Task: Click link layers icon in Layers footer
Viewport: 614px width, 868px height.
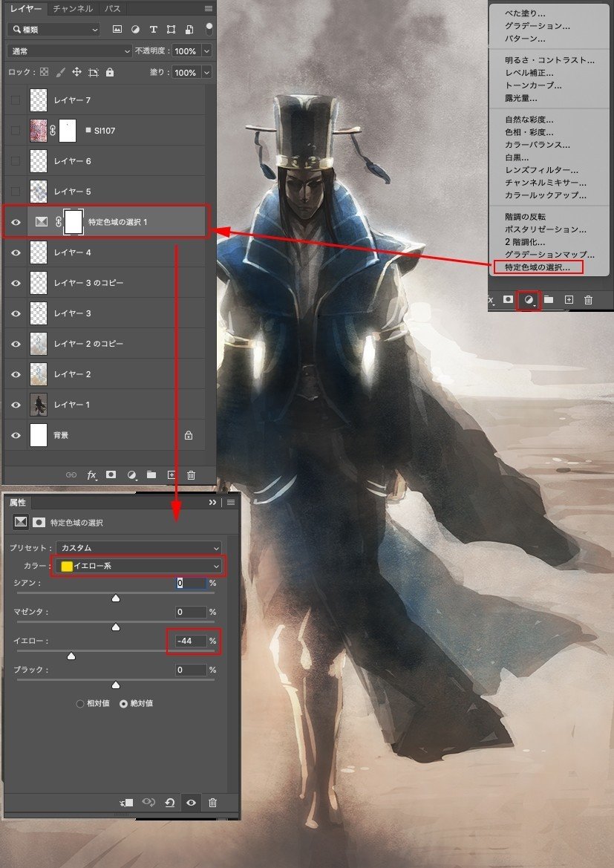Action: point(71,475)
